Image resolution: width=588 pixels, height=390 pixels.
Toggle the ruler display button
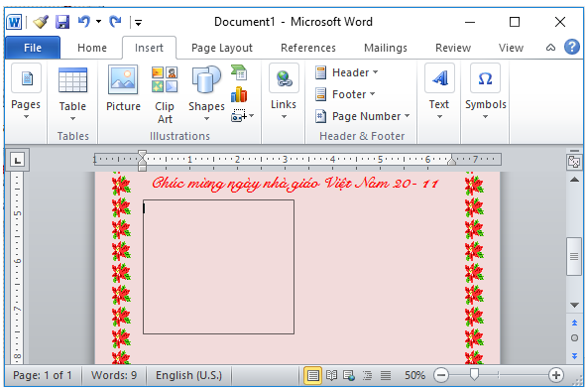pos(574,162)
